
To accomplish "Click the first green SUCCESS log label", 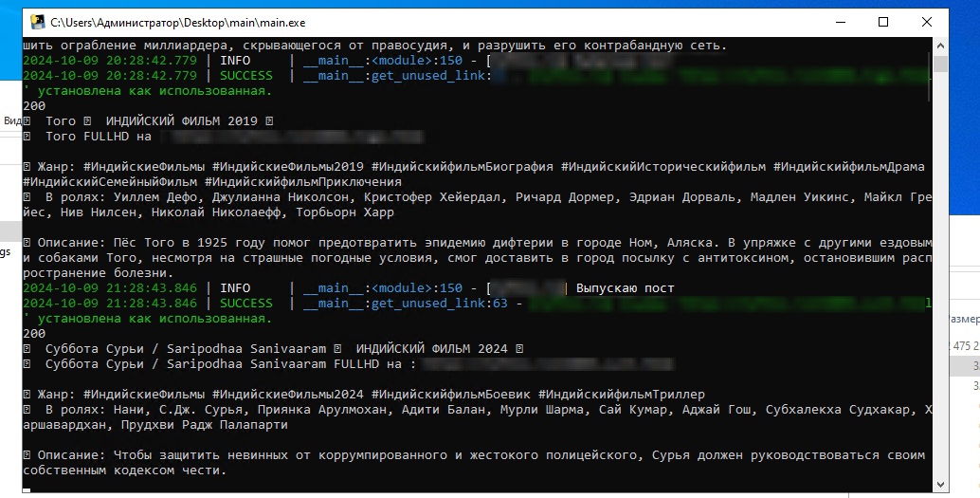I will 245,76.
